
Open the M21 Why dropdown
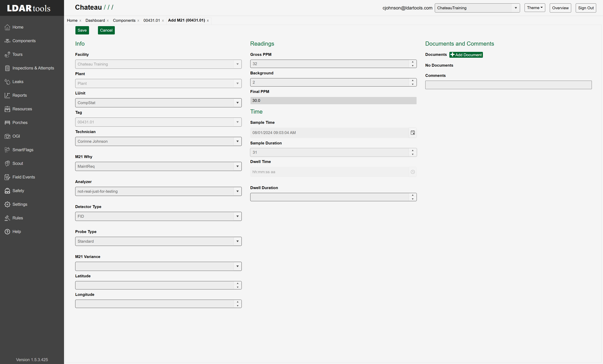tap(237, 166)
